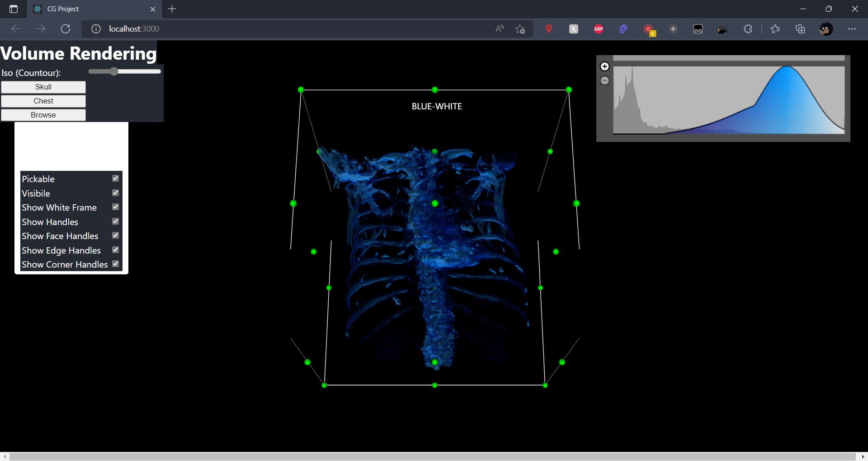The image size is (868, 461).
Task: Click the Browse button
Action: 43,115
